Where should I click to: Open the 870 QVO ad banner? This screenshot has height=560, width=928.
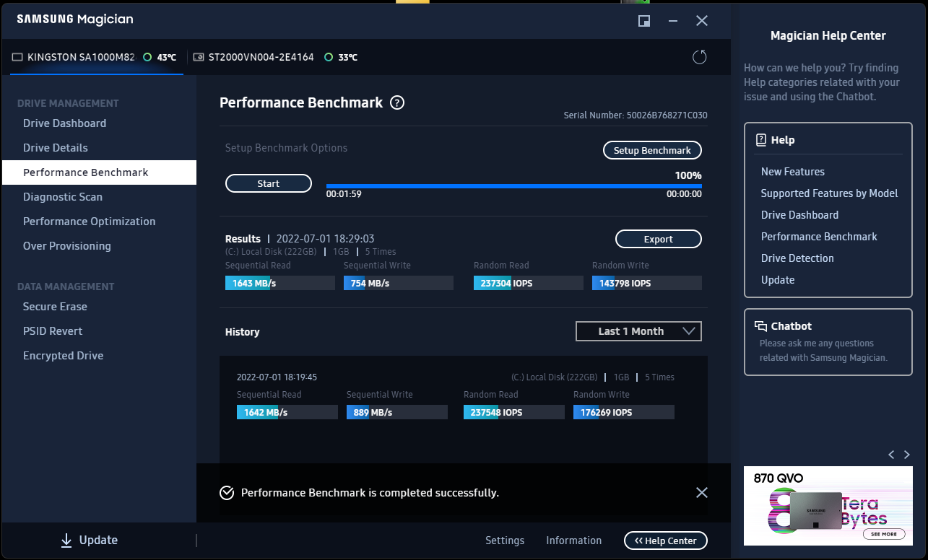[x=828, y=506]
